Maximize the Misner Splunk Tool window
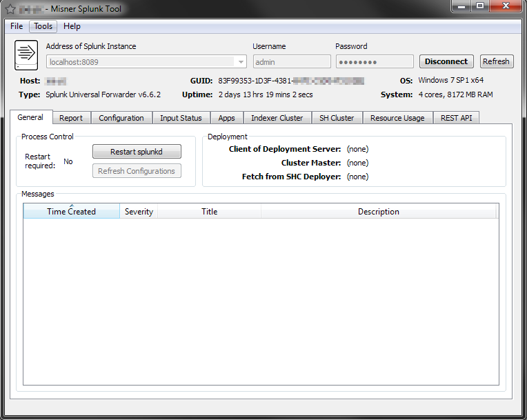The image size is (527, 420). [x=480, y=6]
